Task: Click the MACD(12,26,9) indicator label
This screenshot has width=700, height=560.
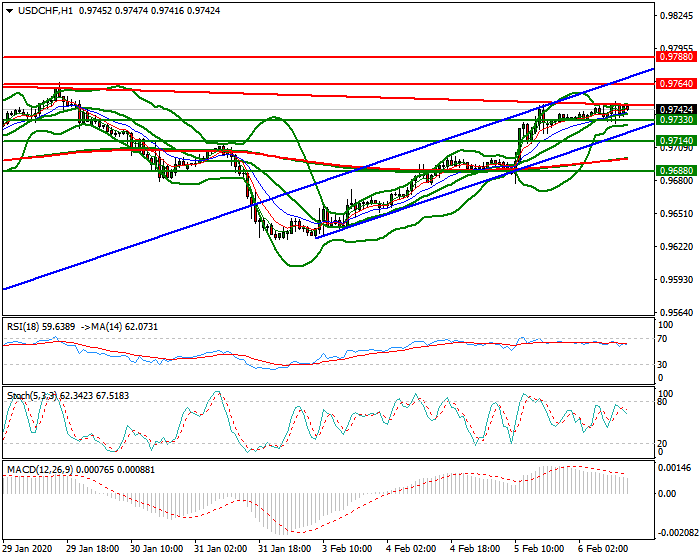Action: (x=40, y=470)
